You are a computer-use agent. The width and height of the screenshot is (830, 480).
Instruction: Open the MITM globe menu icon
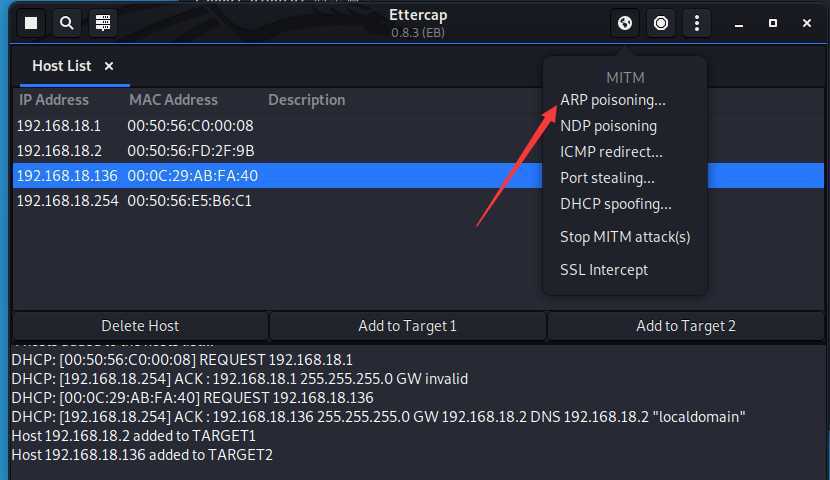click(625, 23)
